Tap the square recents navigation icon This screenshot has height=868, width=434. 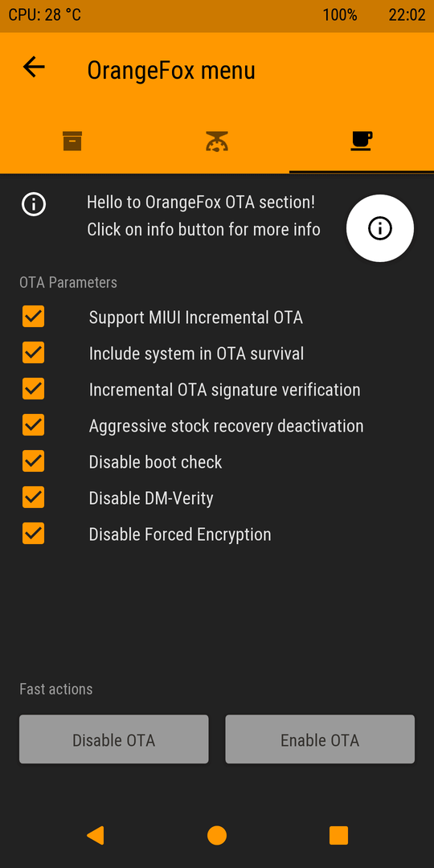(x=339, y=835)
